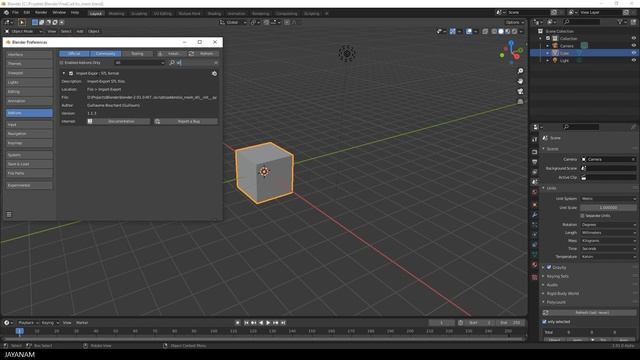
Task: Toggle Community add-ons filter
Action: 105,53
